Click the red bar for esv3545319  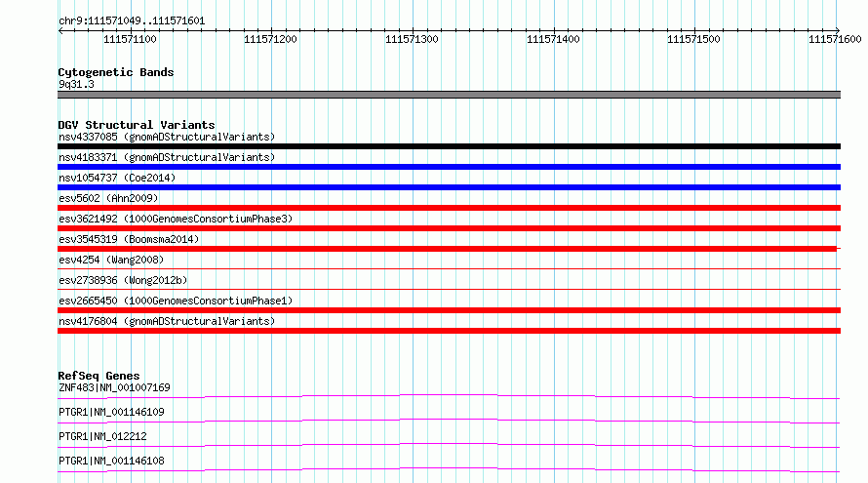(447, 249)
